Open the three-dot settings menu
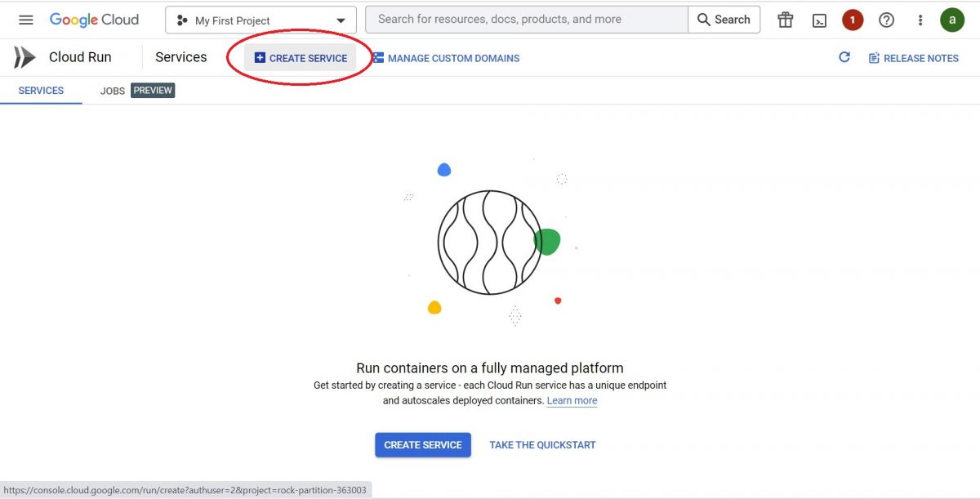 pyautogui.click(x=920, y=20)
